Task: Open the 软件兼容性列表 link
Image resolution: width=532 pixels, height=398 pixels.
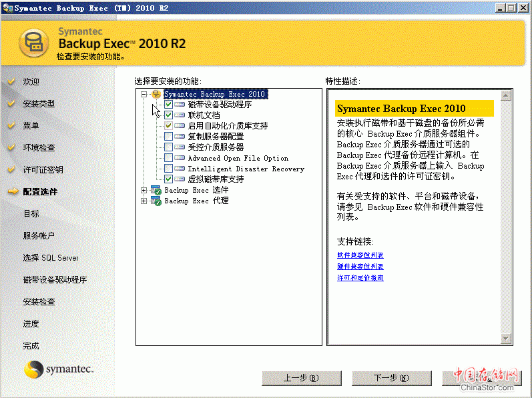Action: click(x=360, y=255)
